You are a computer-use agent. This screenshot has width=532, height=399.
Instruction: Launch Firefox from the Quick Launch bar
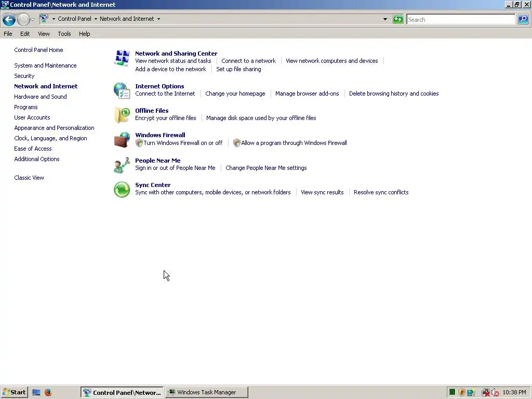tap(48, 392)
